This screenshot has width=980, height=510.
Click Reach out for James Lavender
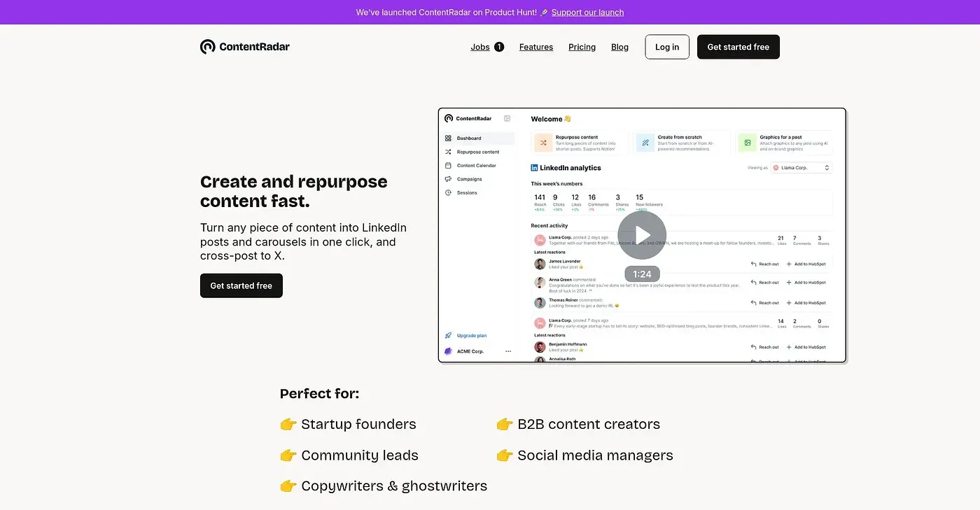pos(765,264)
